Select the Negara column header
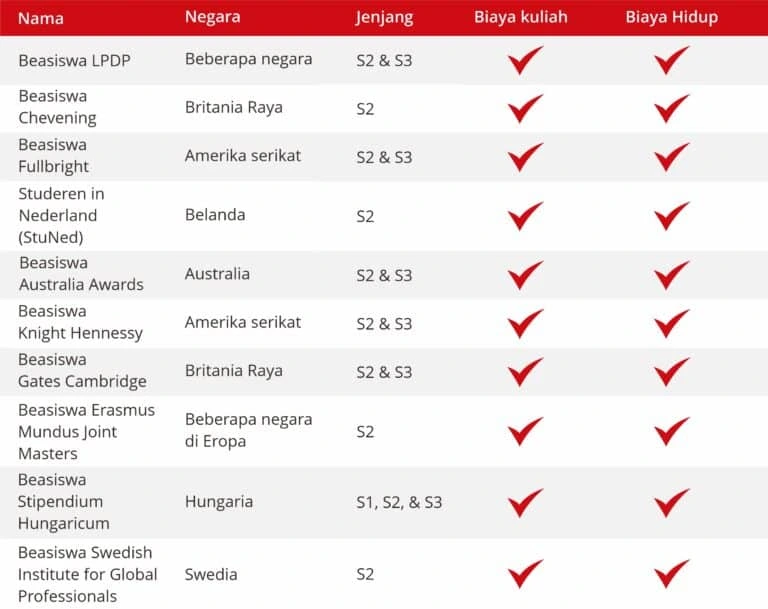Image resolution: width=768 pixels, height=609 pixels. tap(212, 17)
